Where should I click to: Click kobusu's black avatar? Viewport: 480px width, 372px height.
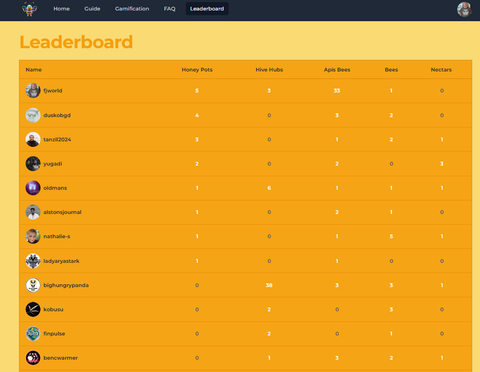(x=33, y=309)
